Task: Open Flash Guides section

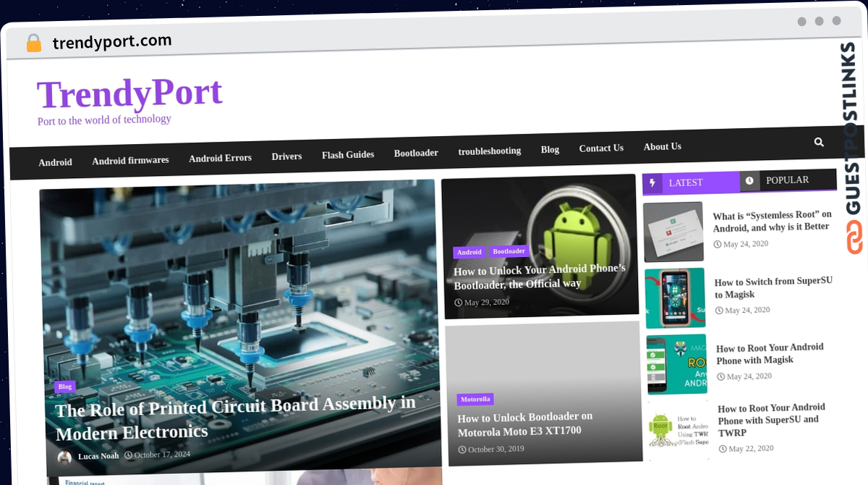Action: coord(348,155)
